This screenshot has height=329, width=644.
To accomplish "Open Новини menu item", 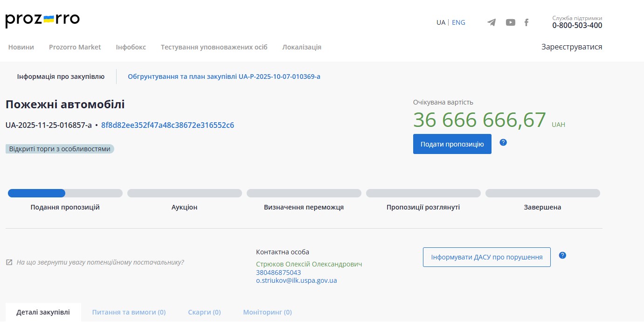I will pyautogui.click(x=21, y=47).
